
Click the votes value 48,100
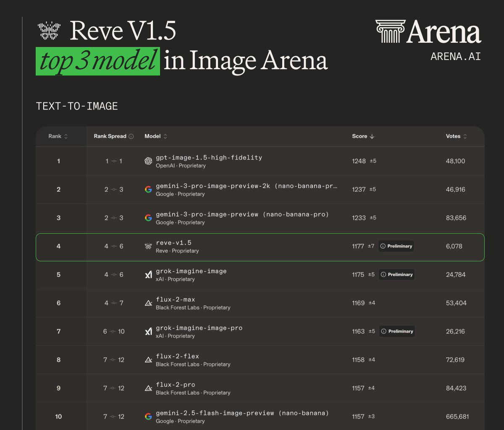point(456,161)
